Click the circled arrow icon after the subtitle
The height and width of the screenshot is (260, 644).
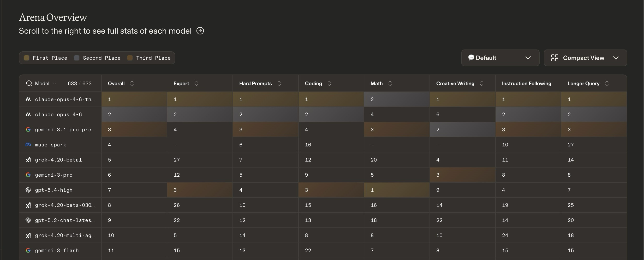pyautogui.click(x=200, y=31)
